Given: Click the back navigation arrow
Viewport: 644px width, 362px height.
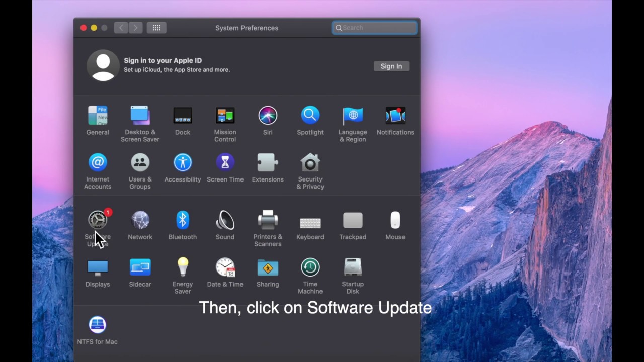Looking at the screenshot, I should (x=121, y=28).
